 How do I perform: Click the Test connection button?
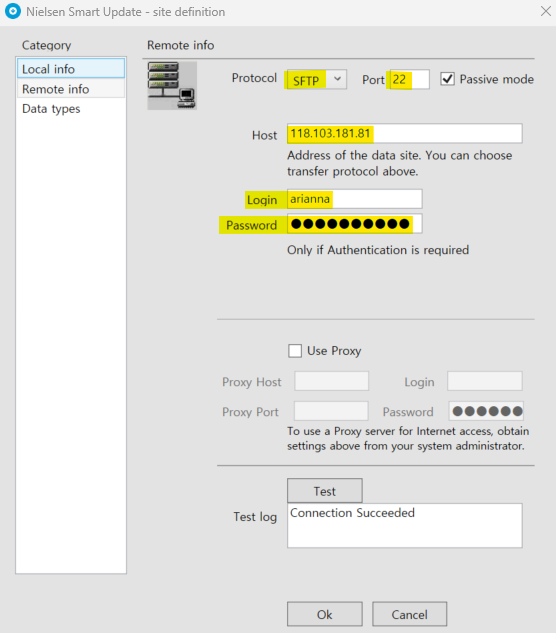pyautogui.click(x=325, y=491)
